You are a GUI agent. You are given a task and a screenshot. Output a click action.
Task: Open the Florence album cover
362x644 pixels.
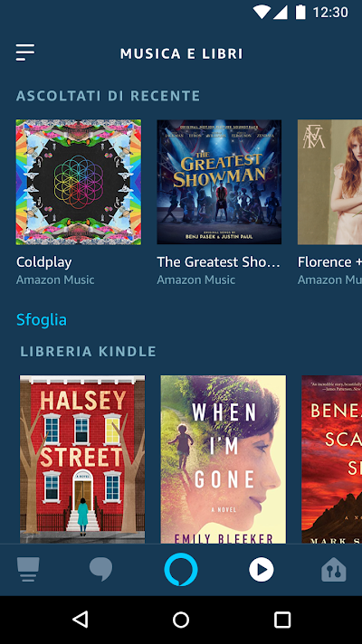[329, 182]
